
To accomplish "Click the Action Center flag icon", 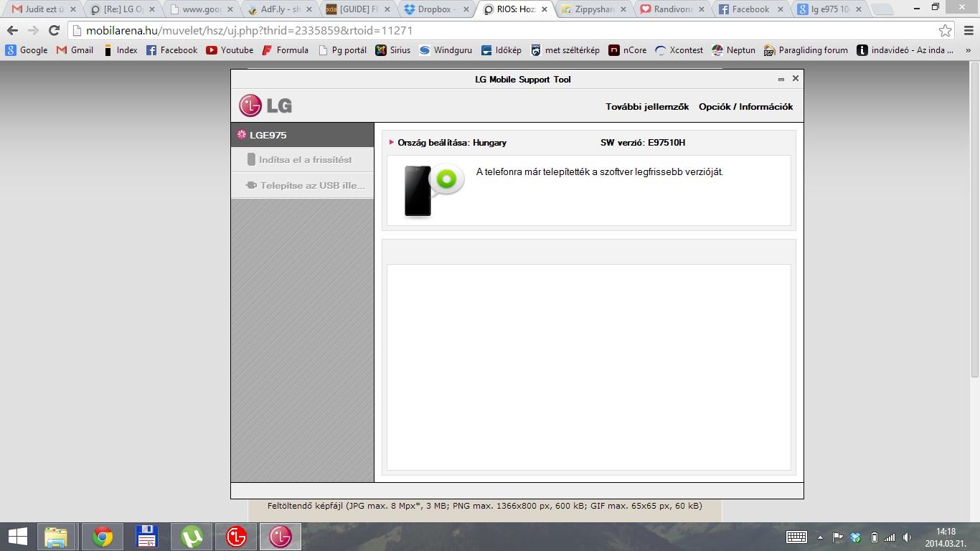I will (837, 537).
